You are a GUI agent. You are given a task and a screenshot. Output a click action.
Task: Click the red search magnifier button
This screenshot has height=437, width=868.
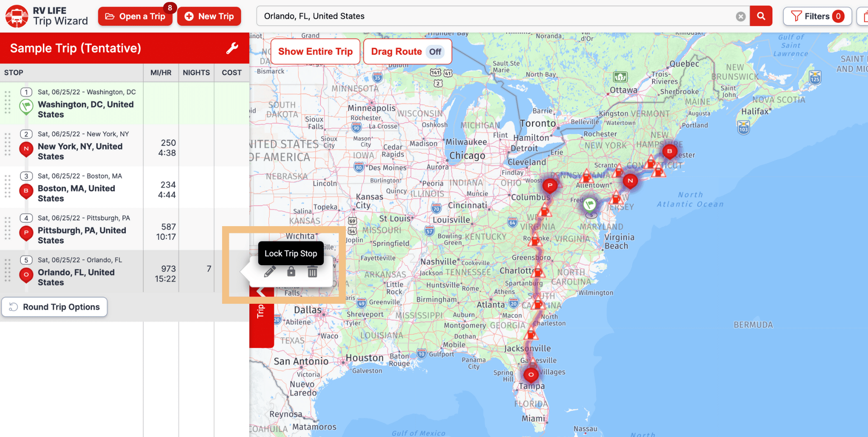click(x=761, y=16)
